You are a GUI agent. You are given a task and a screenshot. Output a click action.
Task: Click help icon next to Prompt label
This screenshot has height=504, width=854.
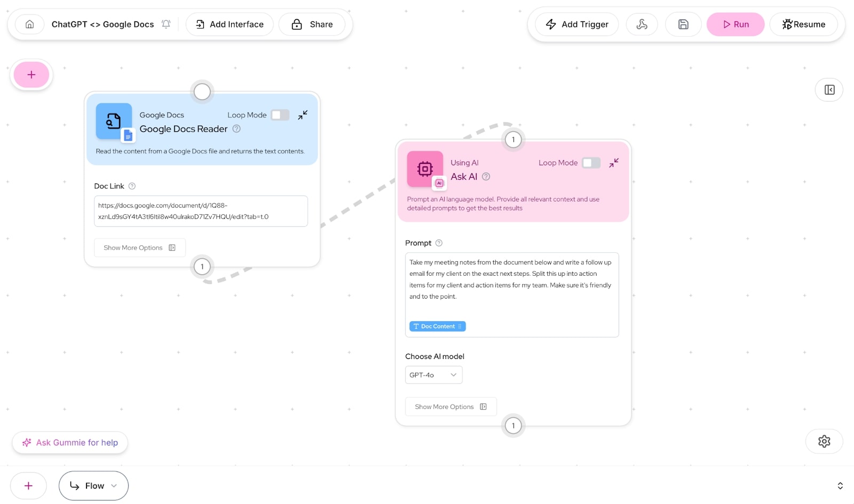(439, 243)
